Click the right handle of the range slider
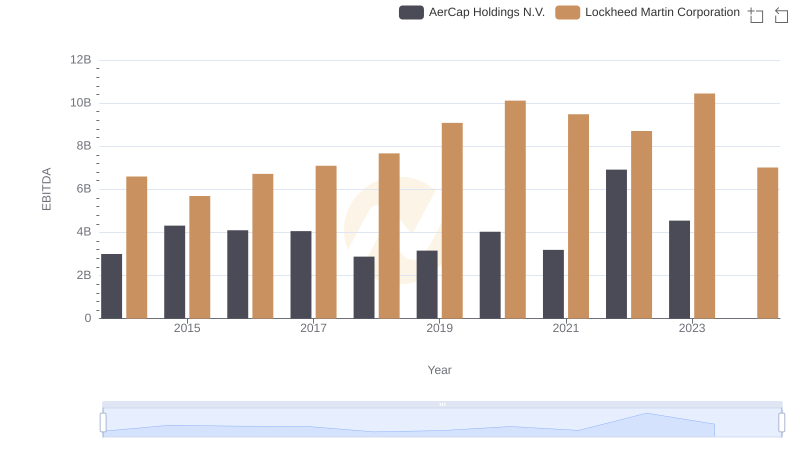Screen dimensions: 800x461 point(782,423)
